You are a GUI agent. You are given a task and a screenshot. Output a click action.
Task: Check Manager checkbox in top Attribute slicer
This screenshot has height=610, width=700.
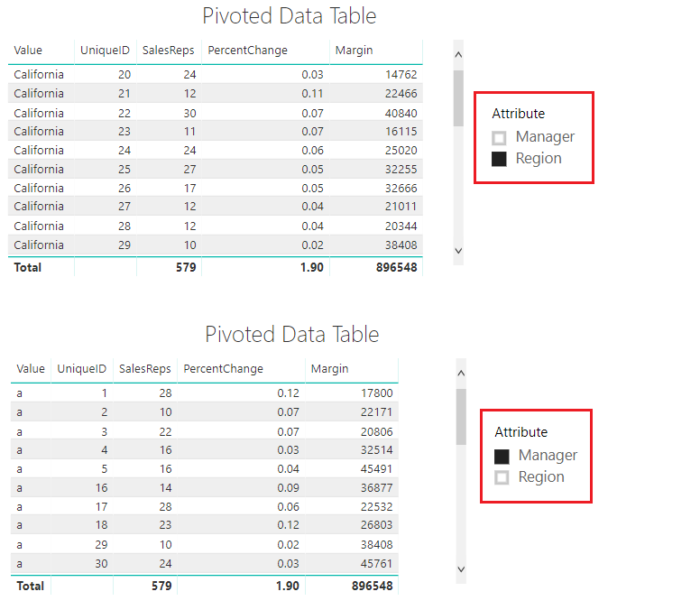pyautogui.click(x=499, y=138)
